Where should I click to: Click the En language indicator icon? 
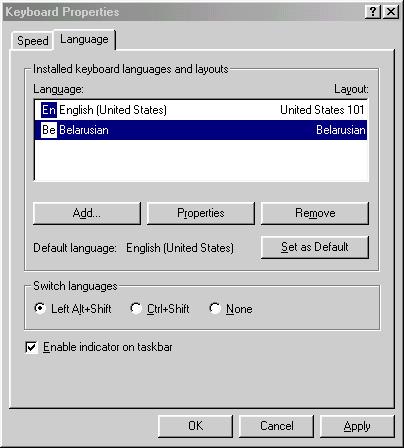pos(49,110)
